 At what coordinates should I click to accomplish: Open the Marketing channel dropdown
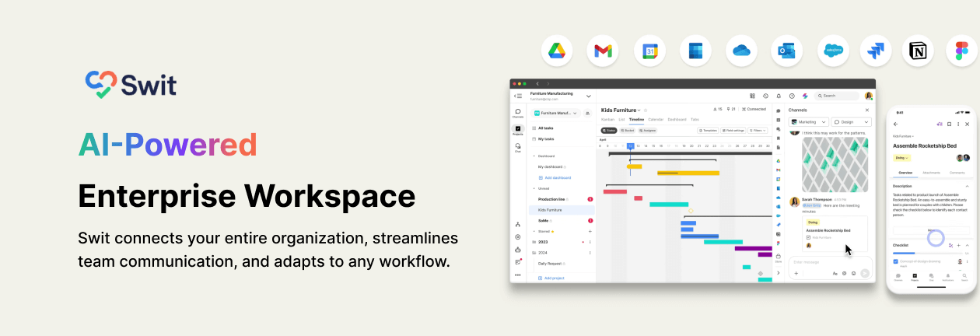pyautogui.click(x=808, y=122)
